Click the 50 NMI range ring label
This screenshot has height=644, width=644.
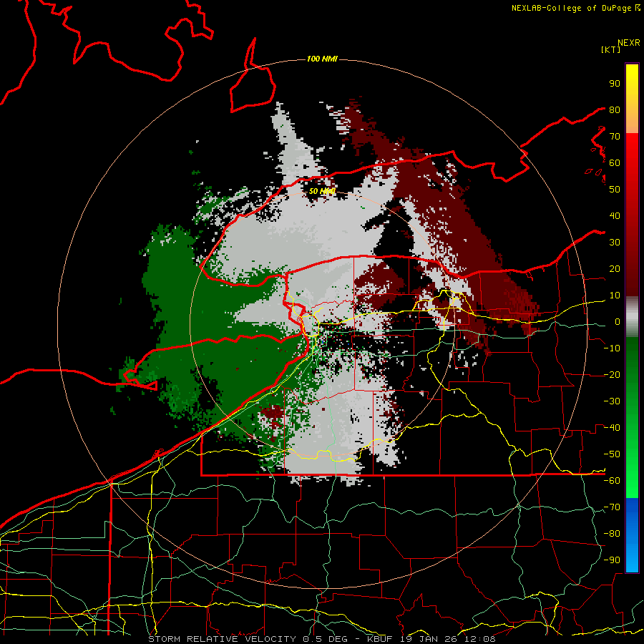pyautogui.click(x=322, y=191)
